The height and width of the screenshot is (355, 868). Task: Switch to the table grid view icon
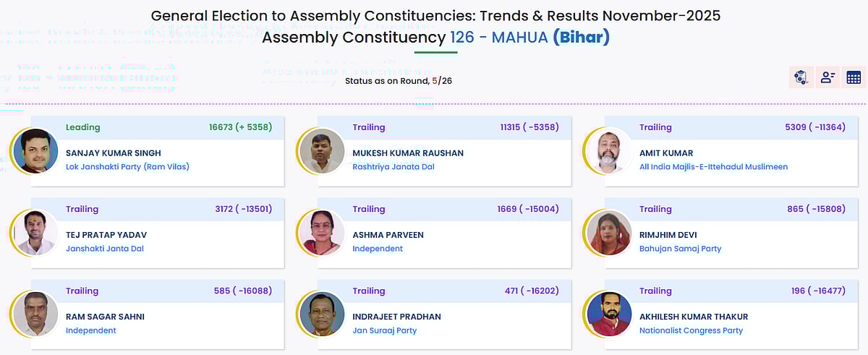point(854,77)
